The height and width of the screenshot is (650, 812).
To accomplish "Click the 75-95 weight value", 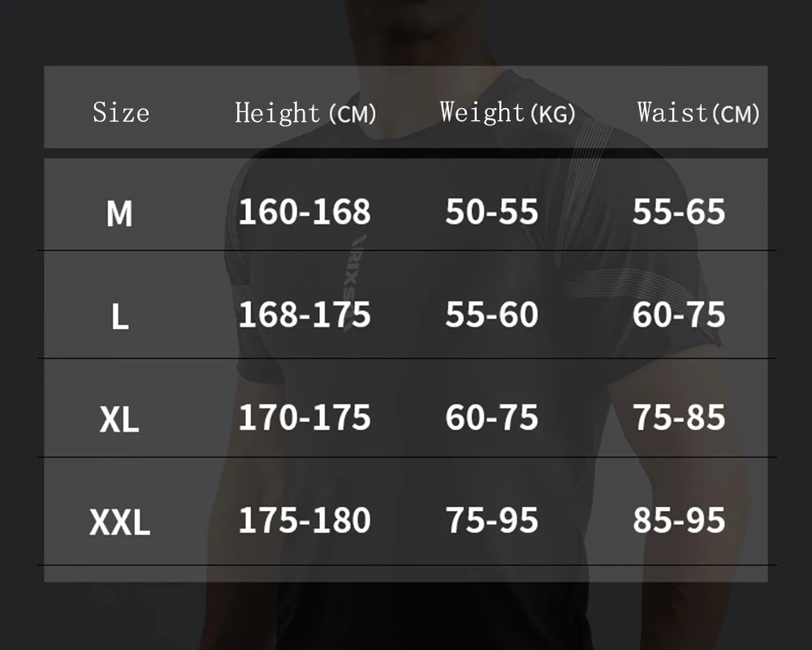I will click(x=492, y=520).
